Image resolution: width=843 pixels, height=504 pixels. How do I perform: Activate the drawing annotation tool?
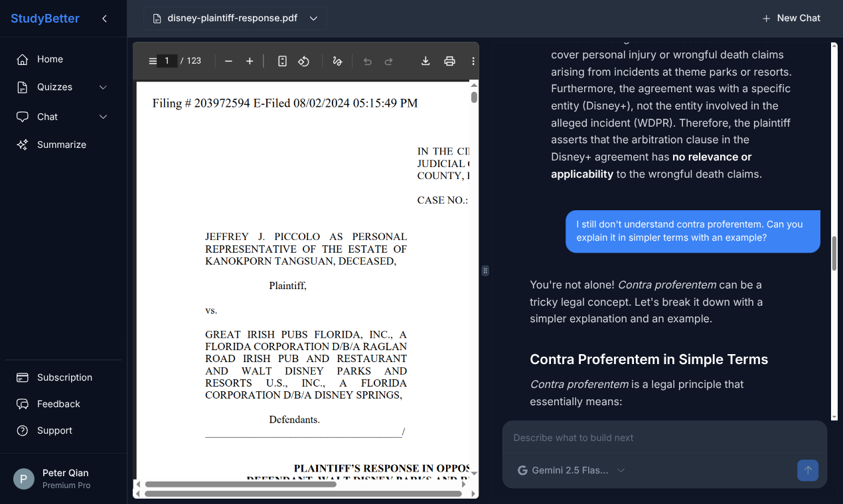(x=337, y=60)
